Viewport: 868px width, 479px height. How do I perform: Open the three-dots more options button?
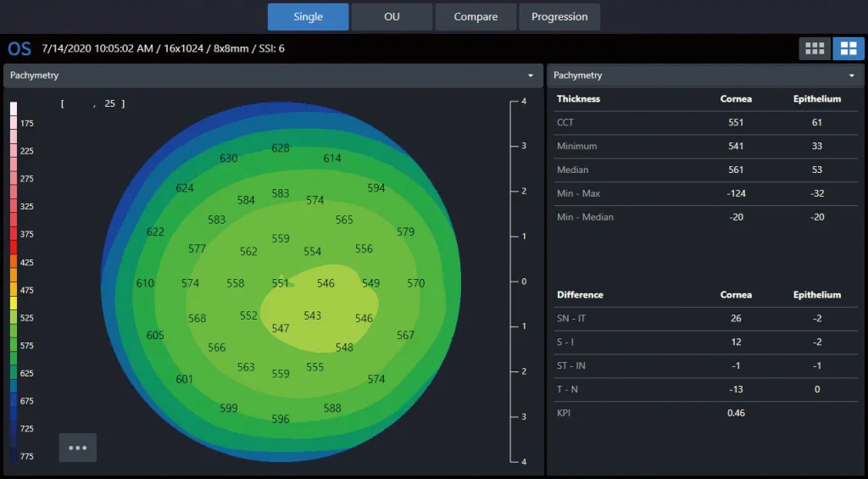click(77, 448)
